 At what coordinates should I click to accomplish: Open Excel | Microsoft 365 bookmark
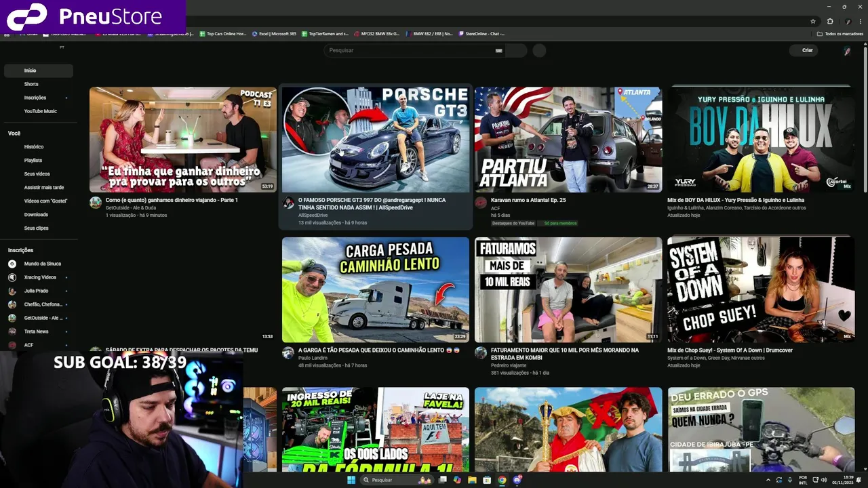tap(274, 34)
